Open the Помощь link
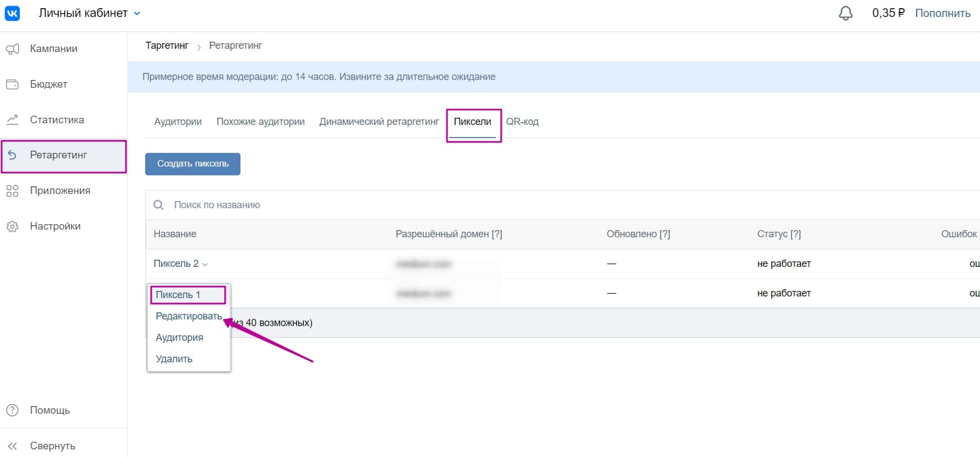The height and width of the screenshot is (457, 980). tap(50, 410)
